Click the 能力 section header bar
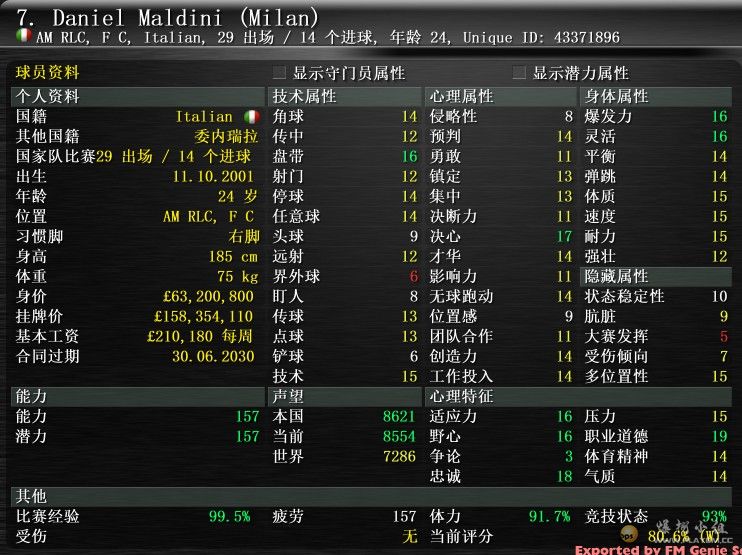 coord(137,396)
